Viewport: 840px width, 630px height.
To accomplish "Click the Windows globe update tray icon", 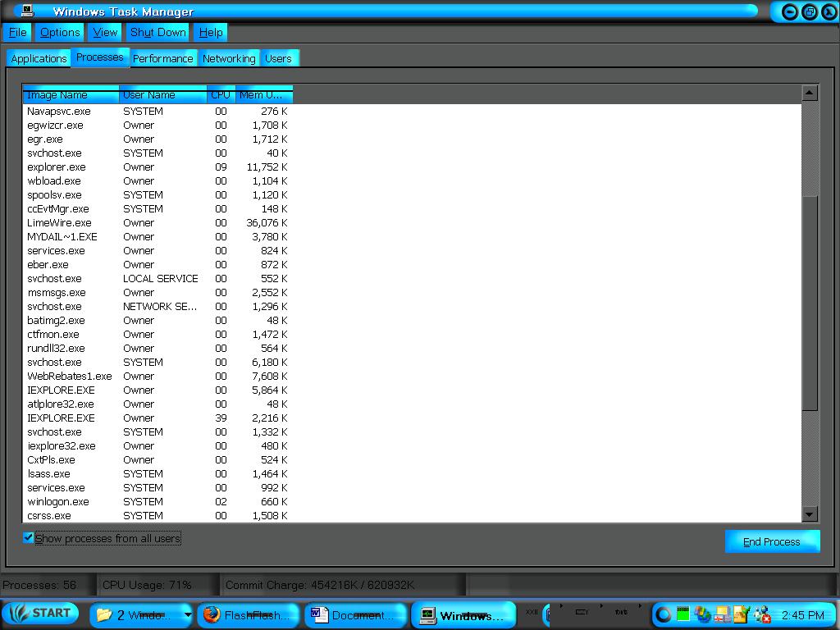I will 702,614.
